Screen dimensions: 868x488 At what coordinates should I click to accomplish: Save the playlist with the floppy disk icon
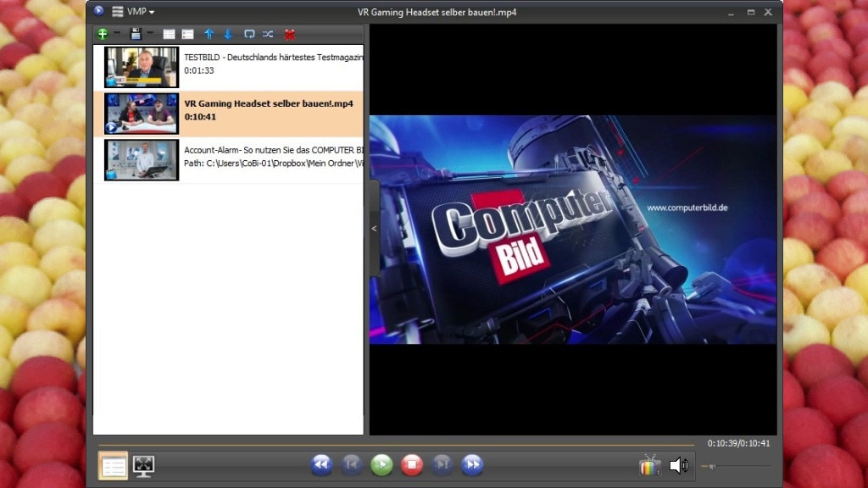tap(136, 34)
